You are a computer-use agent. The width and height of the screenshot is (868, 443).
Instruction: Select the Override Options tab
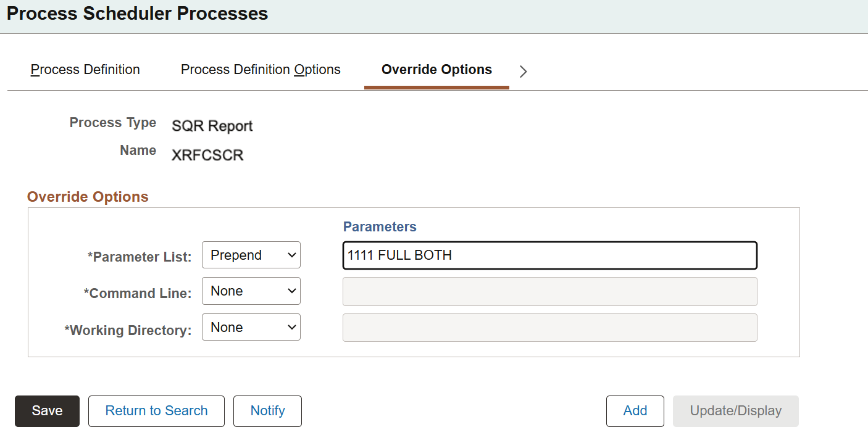[436, 70]
